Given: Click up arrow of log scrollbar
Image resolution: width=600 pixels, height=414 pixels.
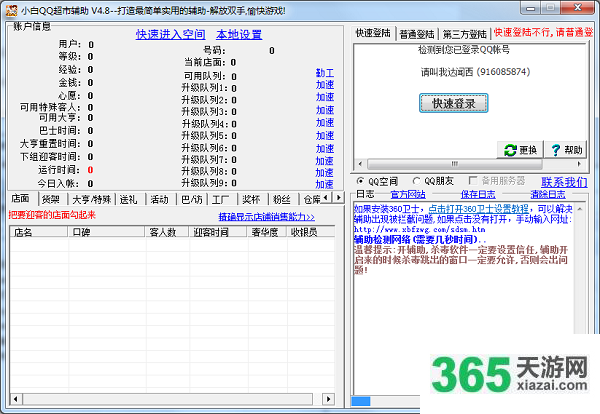Looking at the screenshot, I should click(x=582, y=207).
